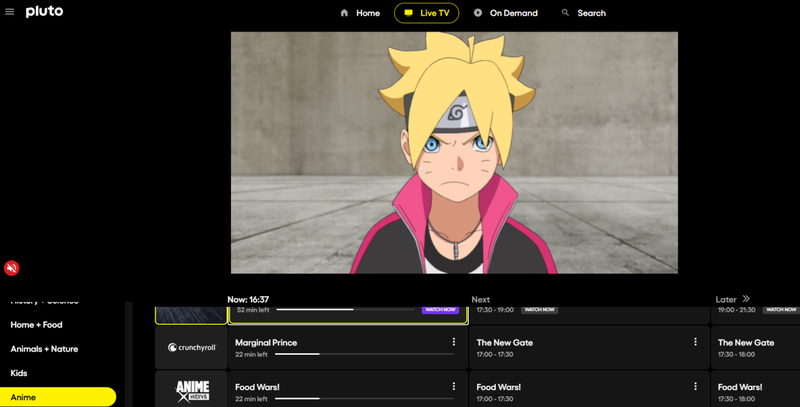Click Watch Now for 17:30 - 19:00 program
Image resolution: width=800 pixels, height=407 pixels.
click(539, 310)
